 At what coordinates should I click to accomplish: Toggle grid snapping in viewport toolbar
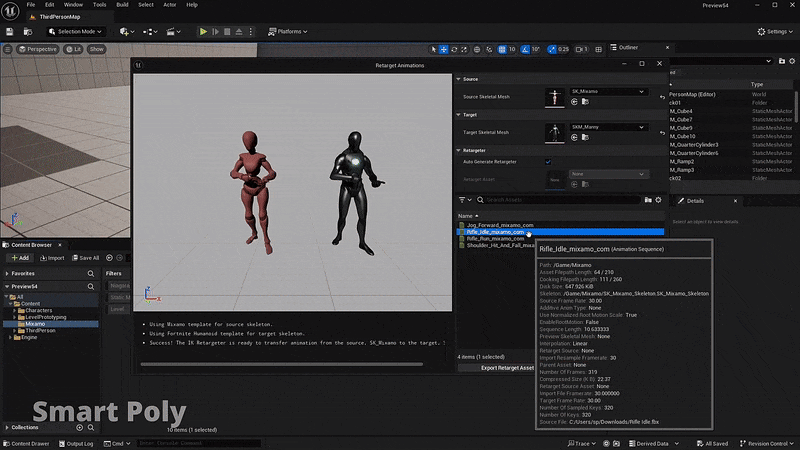pyautogui.click(x=502, y=49)
